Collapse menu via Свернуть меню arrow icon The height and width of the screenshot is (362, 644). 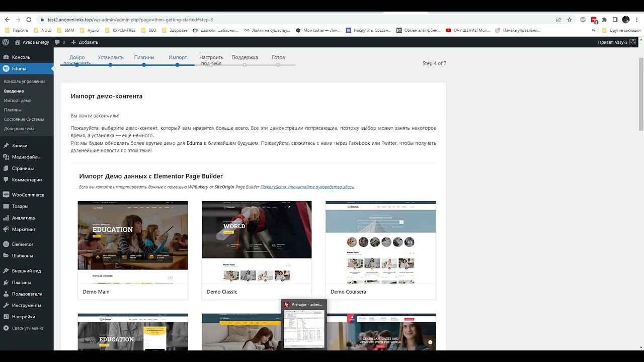(x=6, y=328)
